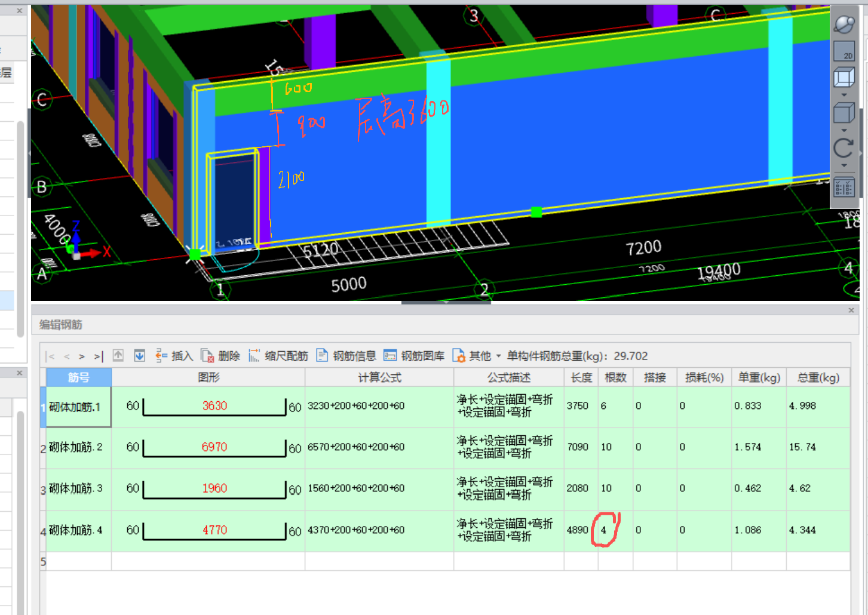Click 插入 to insert a row

(174, 356)
